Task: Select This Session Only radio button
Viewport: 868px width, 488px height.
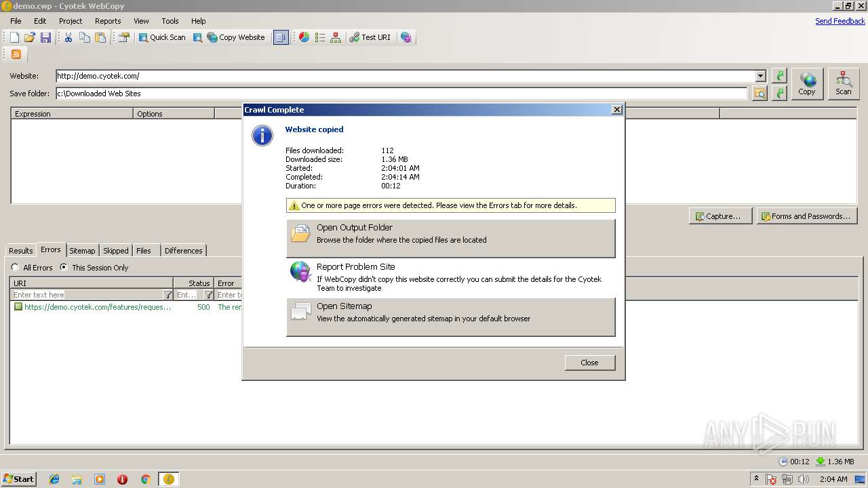Action: click(94, 268)
